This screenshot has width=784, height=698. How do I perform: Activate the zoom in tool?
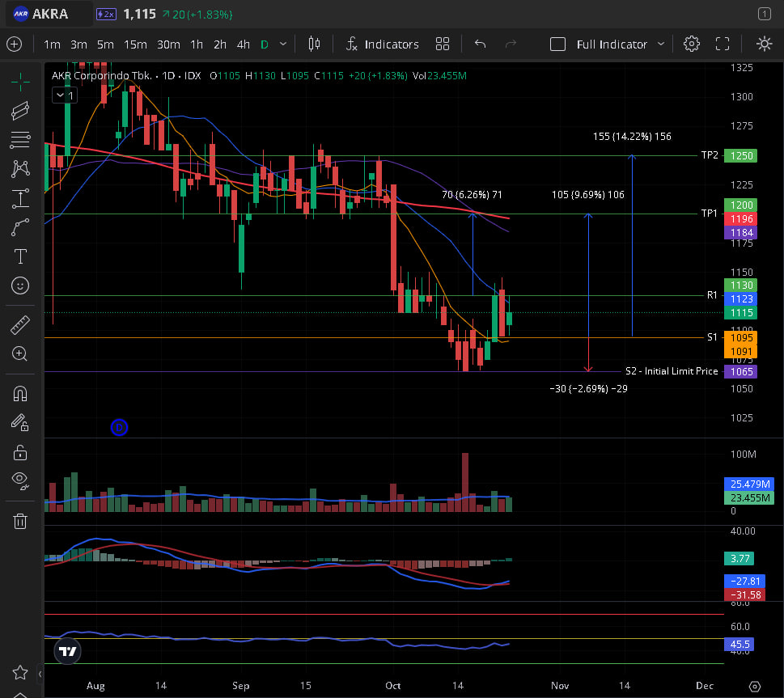click(x=20, y=353)
